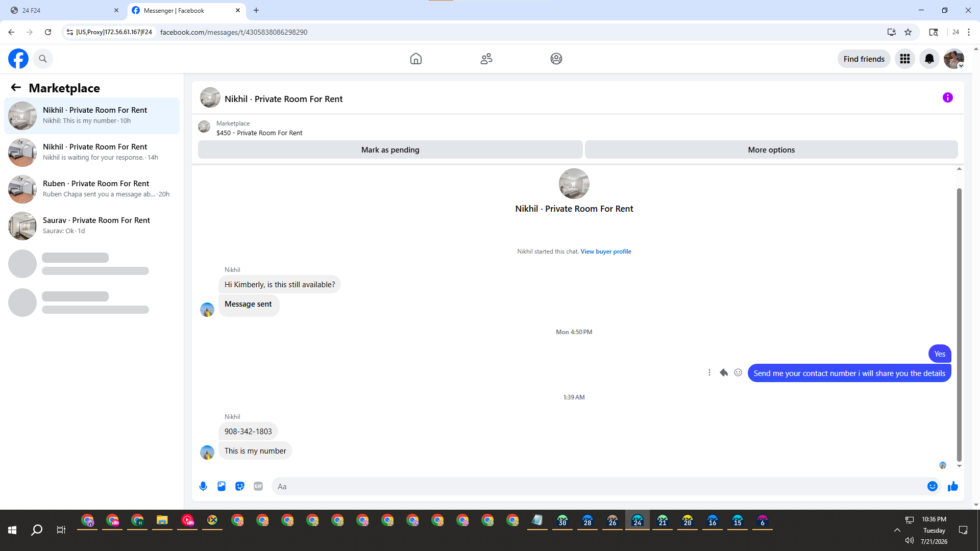Viewport: 980px width, 551px height.
Task: Focus the Aa message input field
Action: (600, 486)
